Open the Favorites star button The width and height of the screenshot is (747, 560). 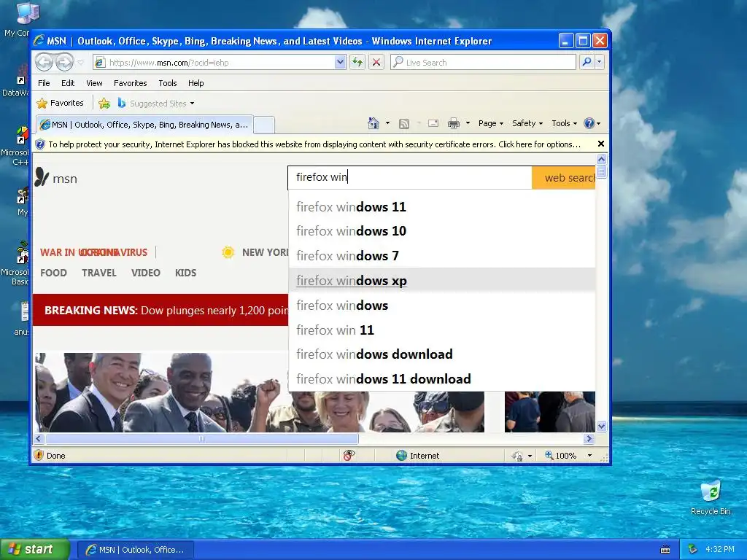coord(60,103)
